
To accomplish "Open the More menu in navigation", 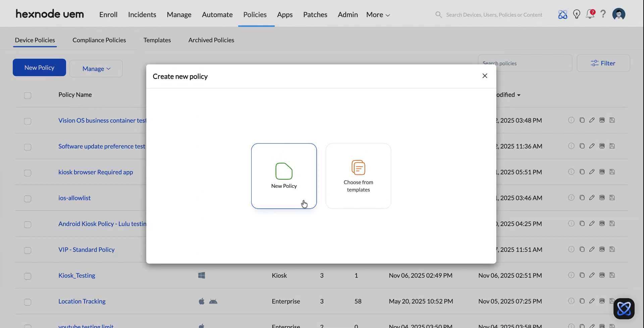I will click(378, 14).
